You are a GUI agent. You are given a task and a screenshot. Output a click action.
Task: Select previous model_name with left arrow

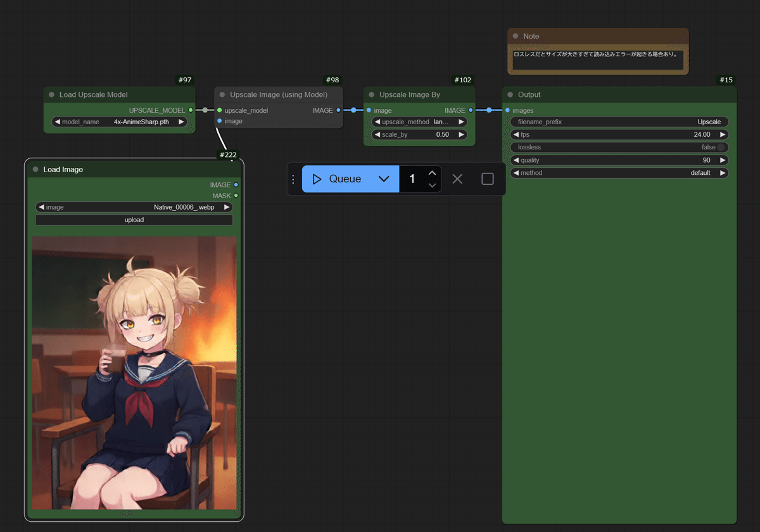[x=56, y=122]
